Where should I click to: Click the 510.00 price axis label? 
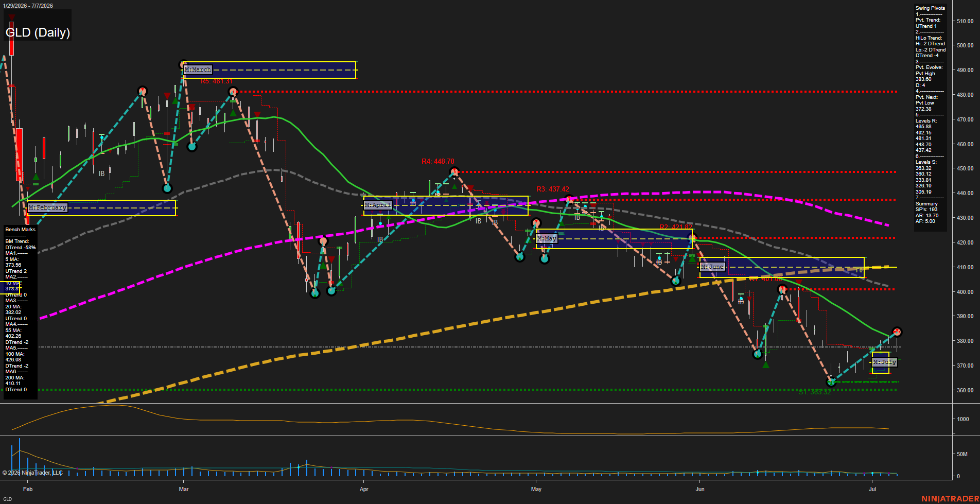pyautogui.click(x=965, y=21)
